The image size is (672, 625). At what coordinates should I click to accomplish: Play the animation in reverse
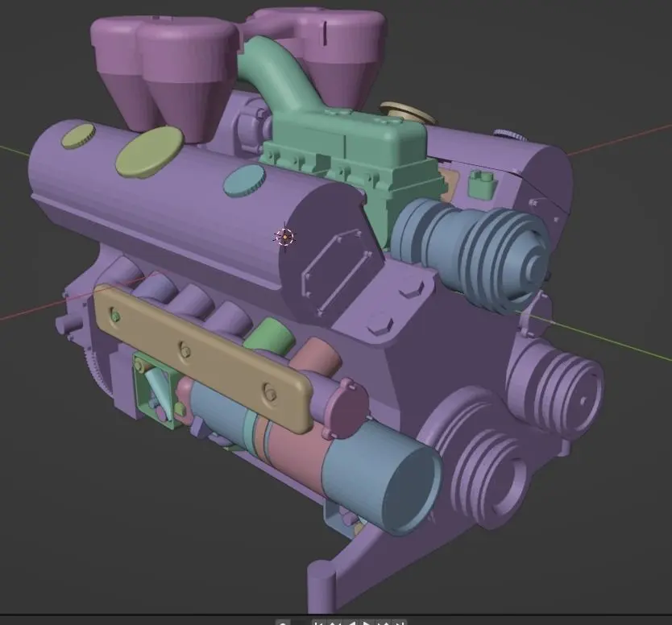pyautogui.click(x=351, y=623)
